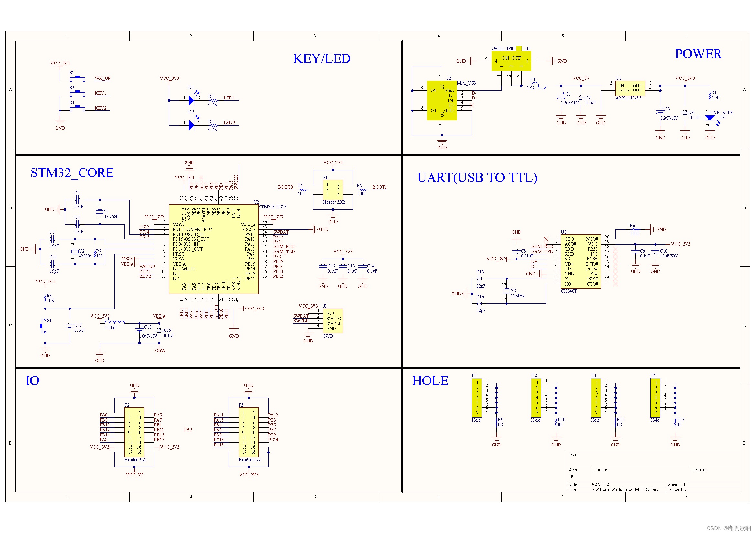Click the stray PB2 label between headers

coord(188,430)
